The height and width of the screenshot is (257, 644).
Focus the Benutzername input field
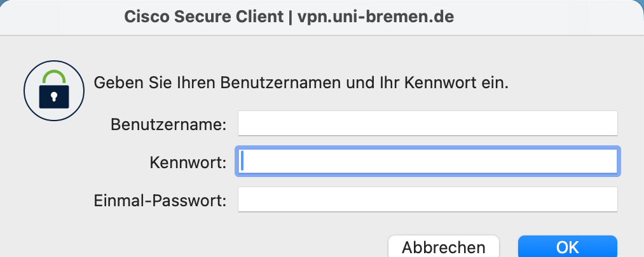pyautogui.click(x=427, y=123)
